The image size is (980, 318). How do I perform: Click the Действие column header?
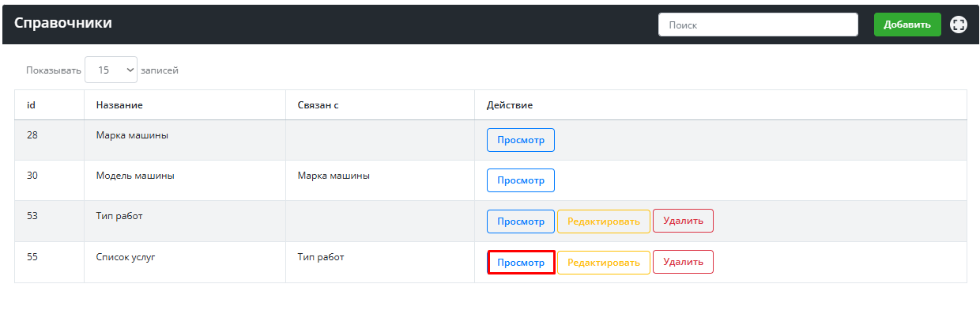[510, 105]
